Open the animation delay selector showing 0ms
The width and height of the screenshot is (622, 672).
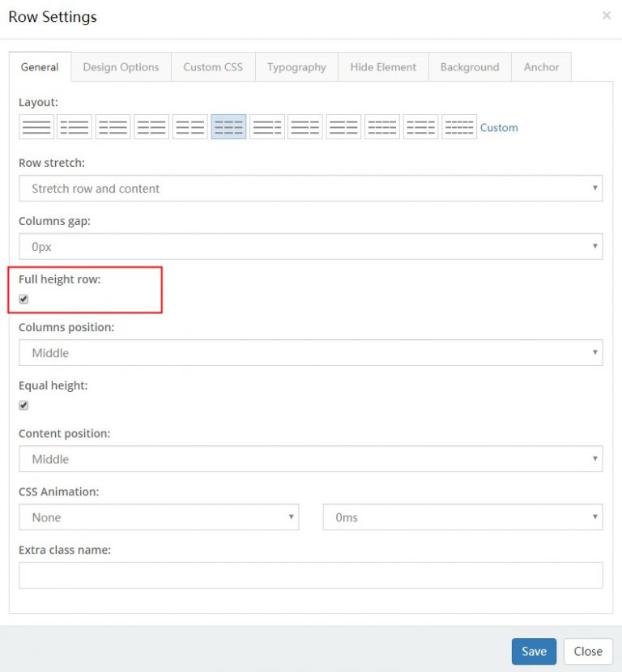462,517
